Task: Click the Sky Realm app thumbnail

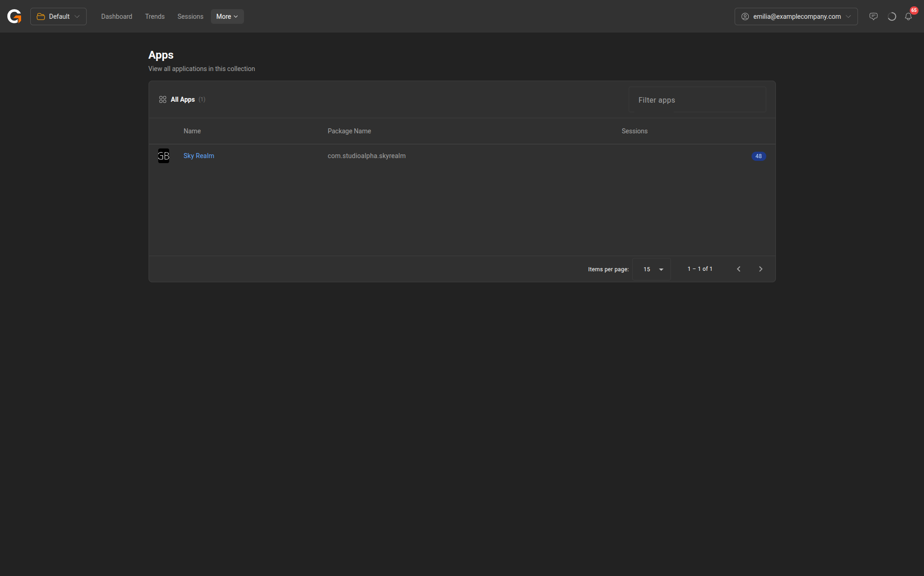Action: pyautogui.click(x=164, y=156)
